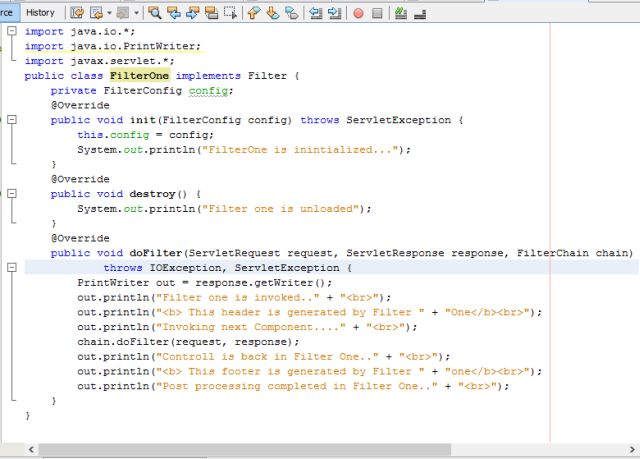This screenshot has width=640, height=459.
Task: Click the horizontal scrollbar left arrow
Action: click(31, 450)
